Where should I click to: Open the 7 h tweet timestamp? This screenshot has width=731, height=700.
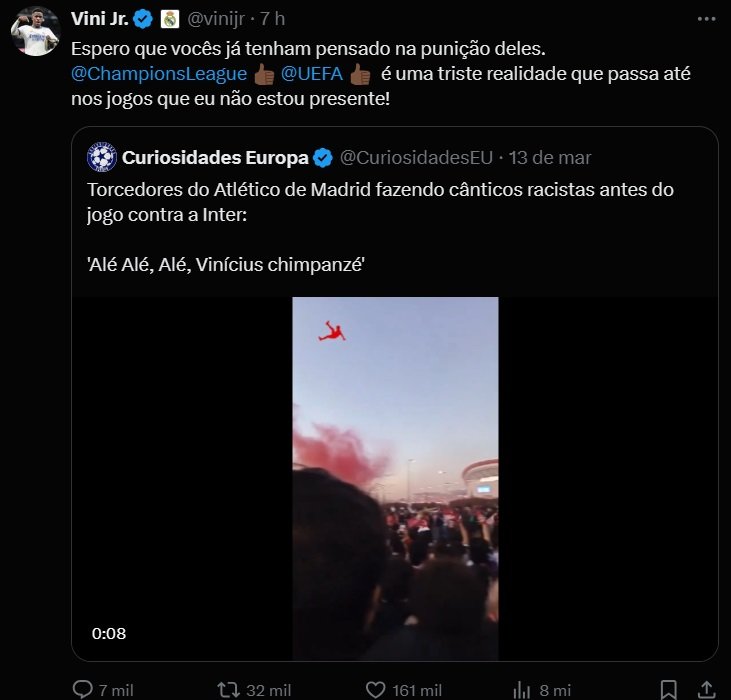[273, 19]
